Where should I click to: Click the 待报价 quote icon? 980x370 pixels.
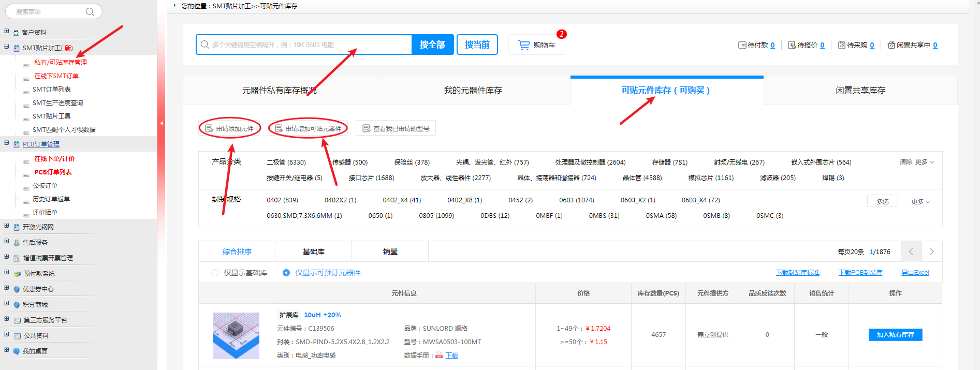pyautogui.click(x=792, y=46)
